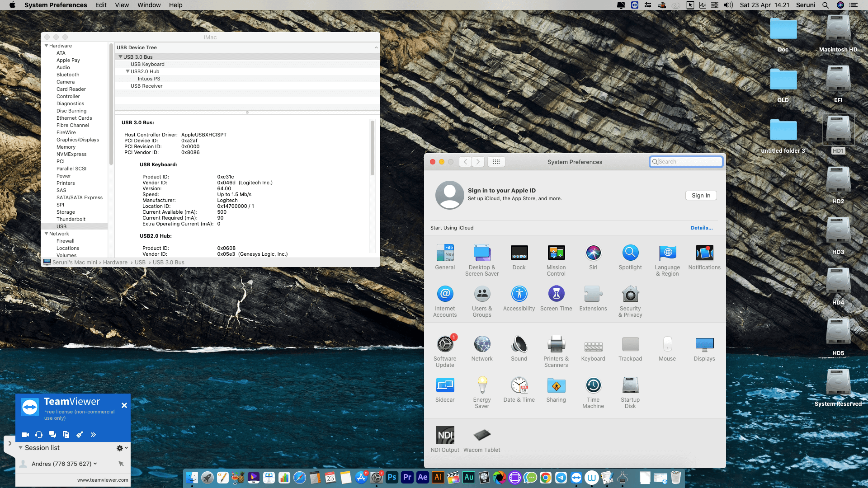Open TeamViewer chat icon

click(52, 435)
